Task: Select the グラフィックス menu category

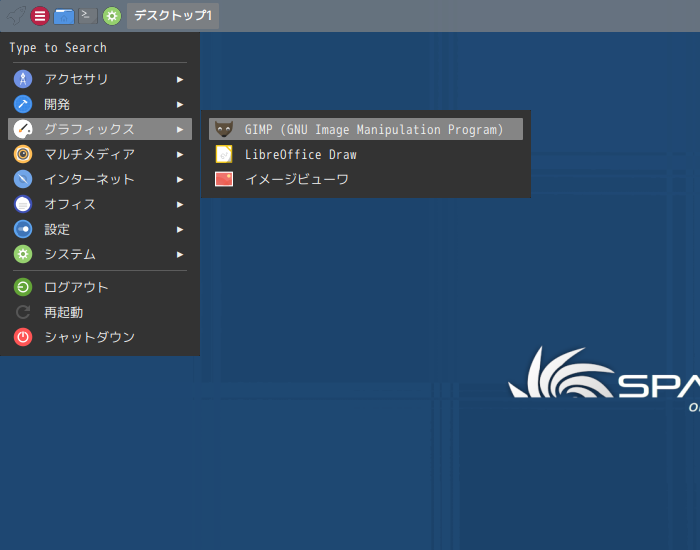Action: pos(100,129)
